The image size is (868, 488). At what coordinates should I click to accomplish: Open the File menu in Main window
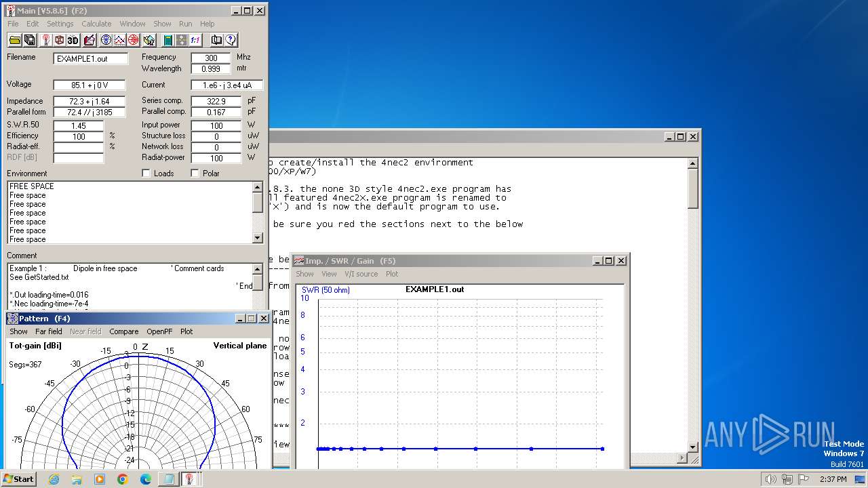[x=13, y=24]
